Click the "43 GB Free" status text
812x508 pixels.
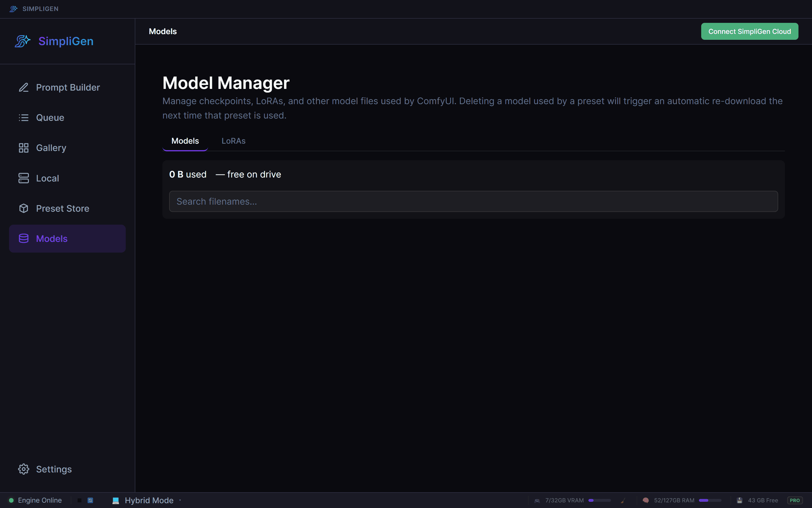(763, 500)
